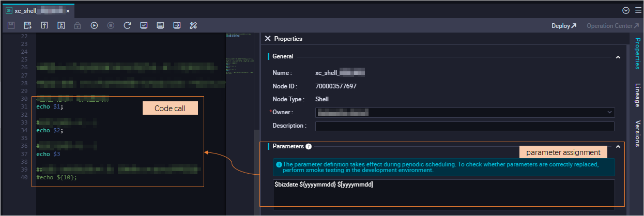Click the Description input field
This screenshot has width=644, height=216.
465,126
